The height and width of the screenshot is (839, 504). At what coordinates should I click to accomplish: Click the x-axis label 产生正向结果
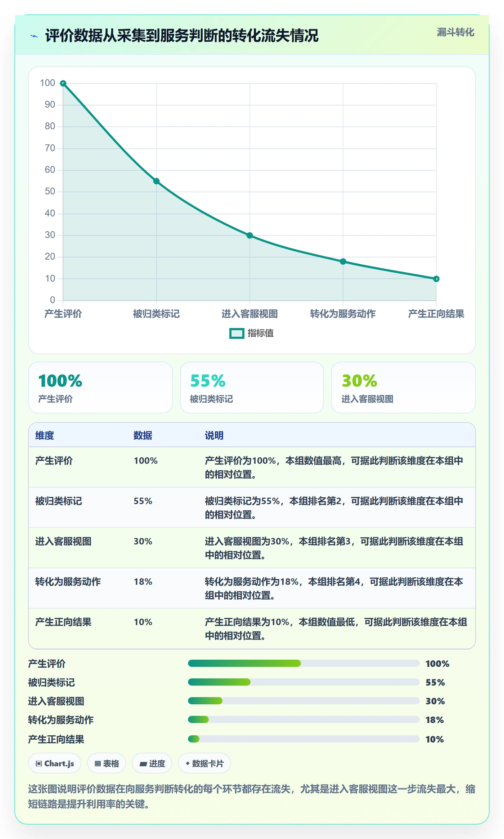point(436,314)
